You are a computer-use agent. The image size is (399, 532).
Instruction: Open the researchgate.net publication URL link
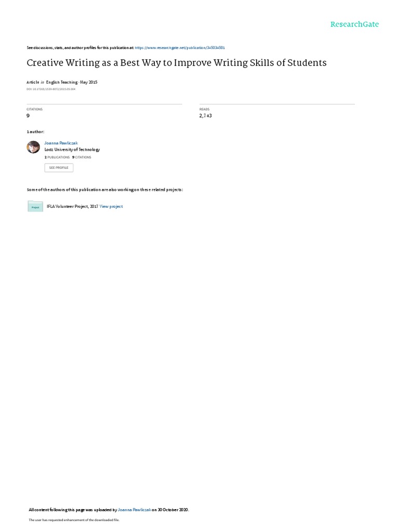coord(180,48)
